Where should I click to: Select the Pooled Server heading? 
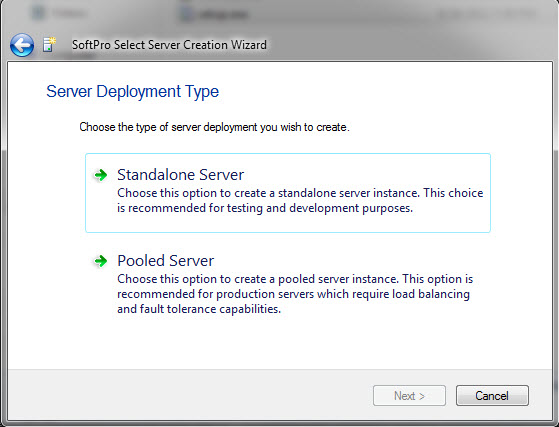165,261
